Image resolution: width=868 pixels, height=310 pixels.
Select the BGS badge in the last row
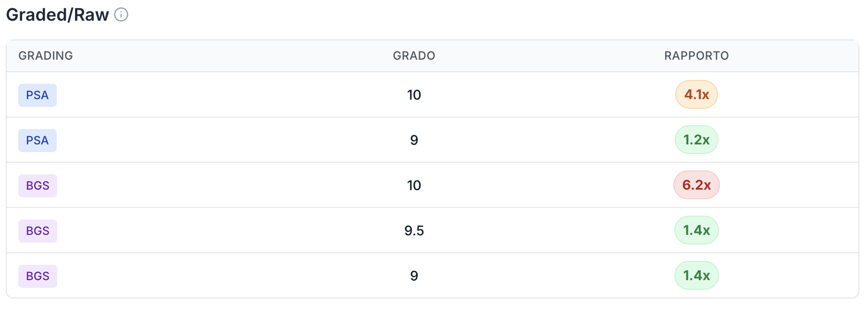(37, 276)
